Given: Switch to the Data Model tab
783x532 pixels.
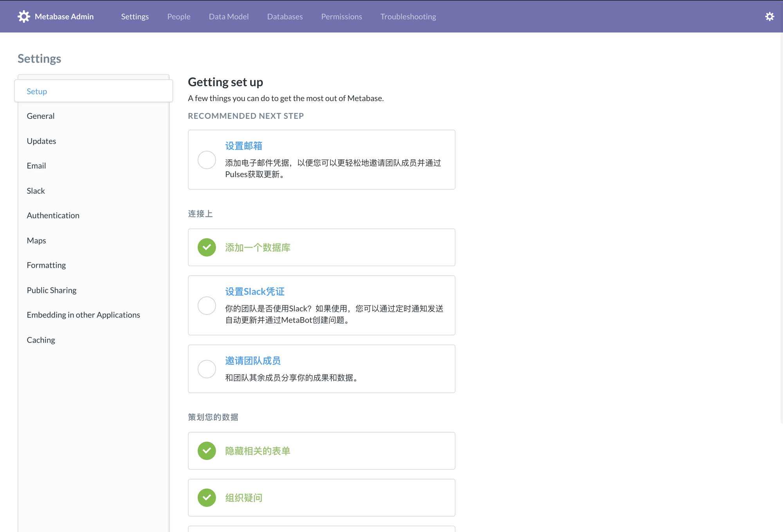Looking at the screenshot, I should coord(229,16).
